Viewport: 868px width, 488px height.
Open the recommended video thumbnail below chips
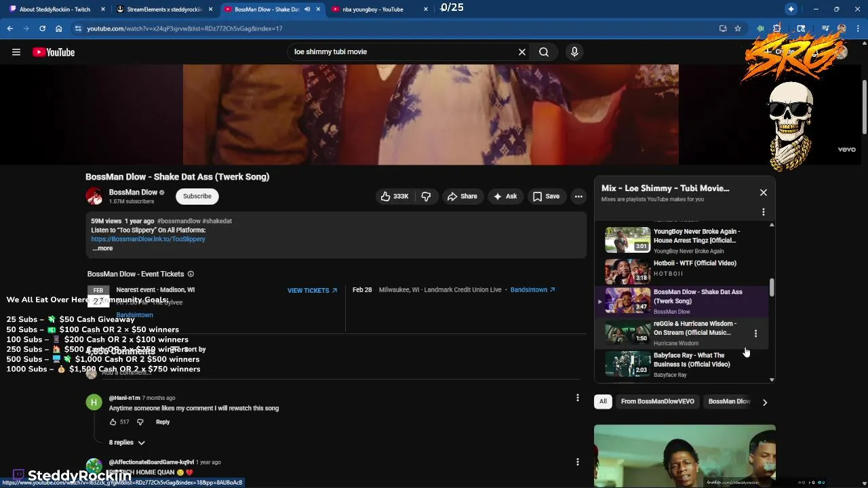(x=685, y=455)
